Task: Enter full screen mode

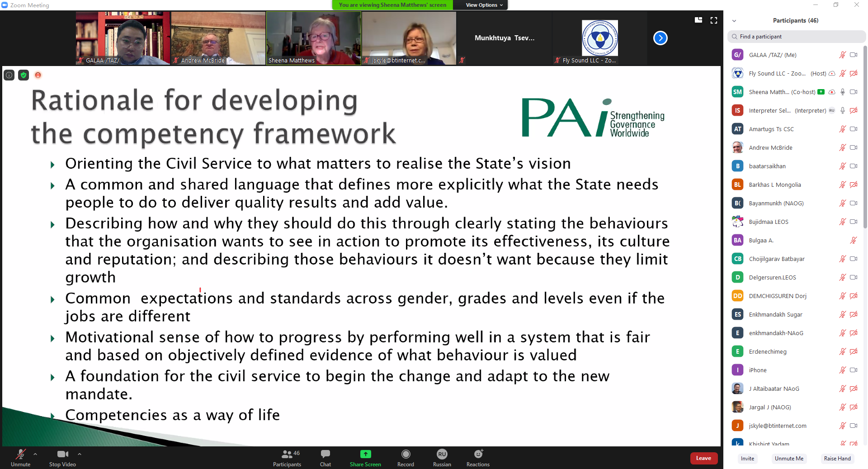Action: pos(714,20)
